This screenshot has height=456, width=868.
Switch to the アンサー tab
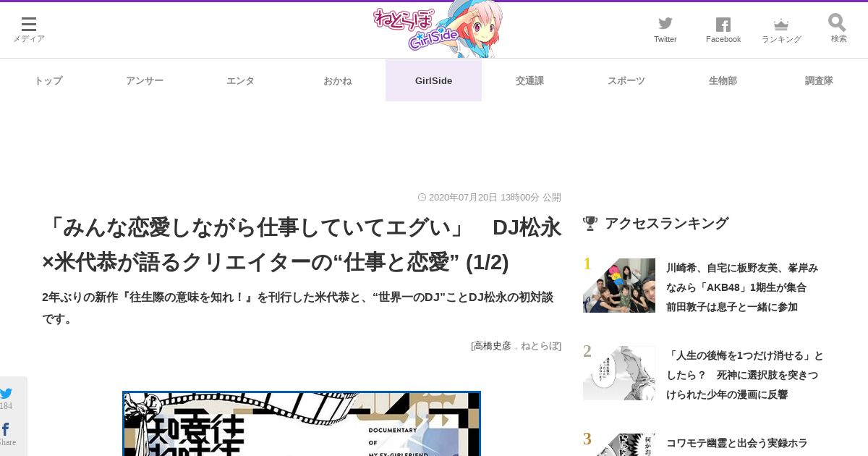click(145, 80)
